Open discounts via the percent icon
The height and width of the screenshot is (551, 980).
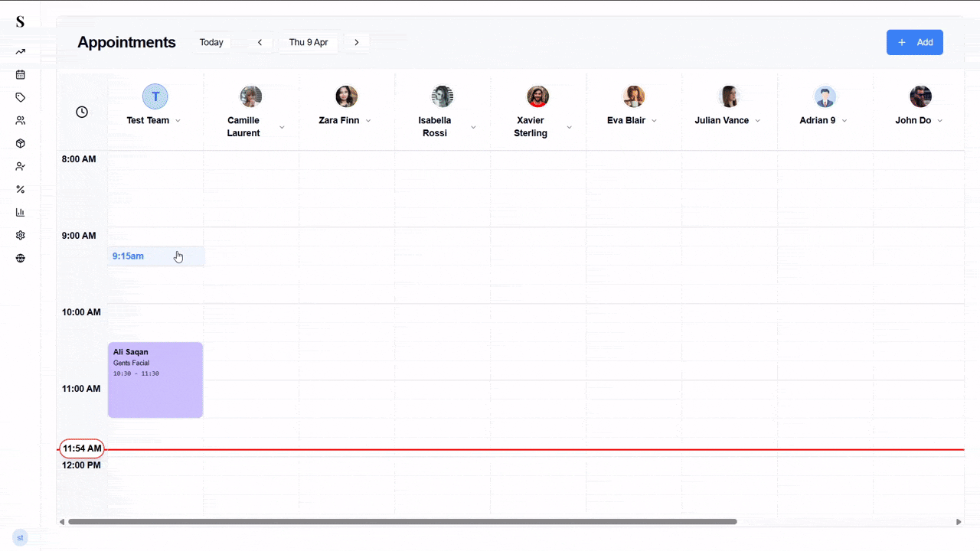(x=20, y=189)
